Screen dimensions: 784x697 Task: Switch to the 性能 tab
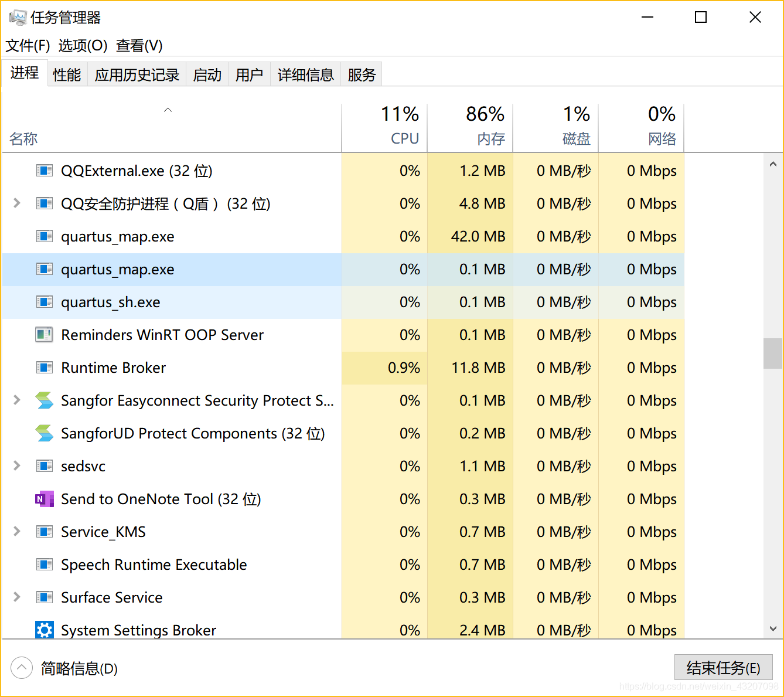(x=67, y=74)
